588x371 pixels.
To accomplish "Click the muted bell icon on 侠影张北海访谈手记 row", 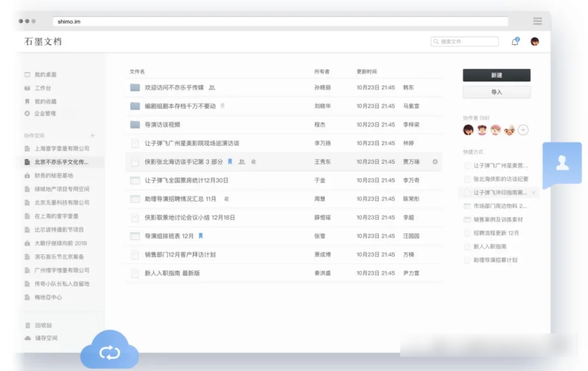I will pyautogui.click(x=254, y=162).
